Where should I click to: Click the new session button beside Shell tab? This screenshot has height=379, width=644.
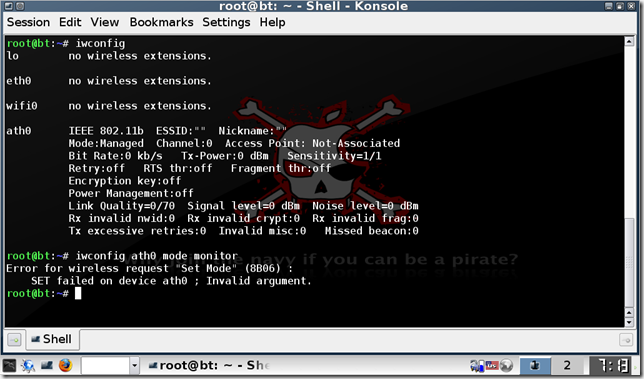coord(14,340)
